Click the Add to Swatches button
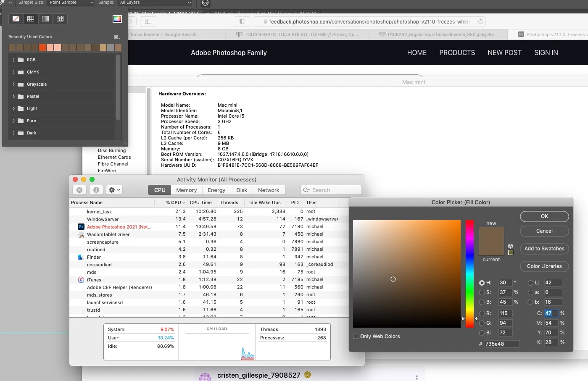This screenshot has width=588, height=381. [544, 249]
